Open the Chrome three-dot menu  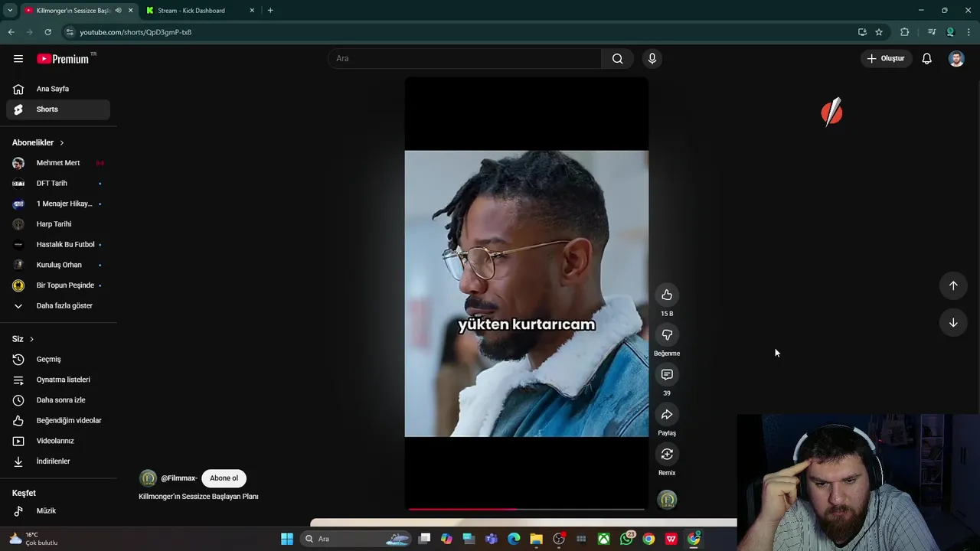coord(969,32)
